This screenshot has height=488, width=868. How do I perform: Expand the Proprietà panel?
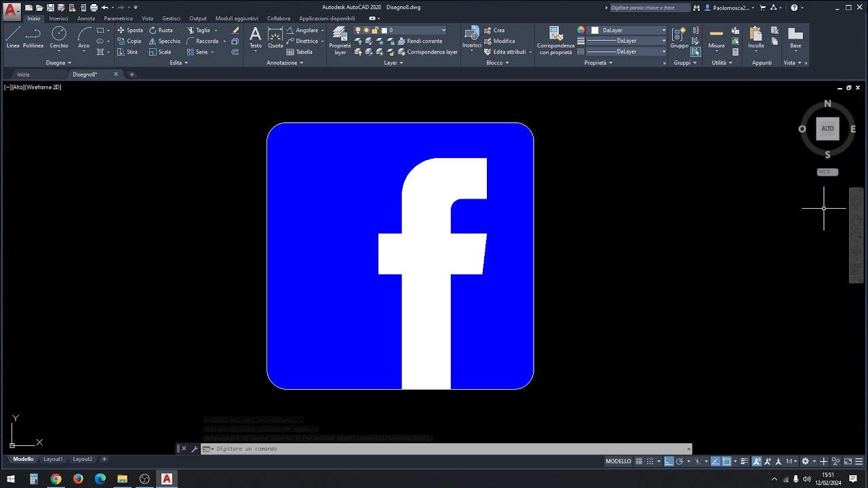pos(598,63)
